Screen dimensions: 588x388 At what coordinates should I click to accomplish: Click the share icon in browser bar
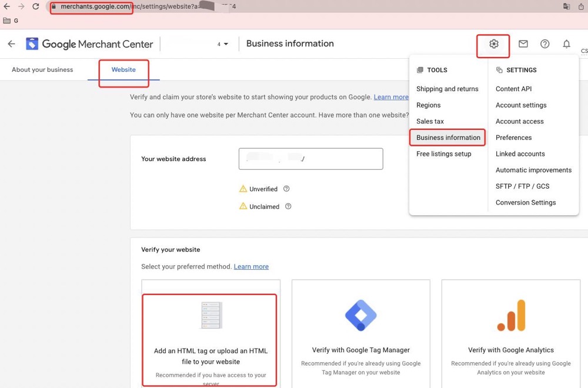pyautogui.click(x=582, y=6)
